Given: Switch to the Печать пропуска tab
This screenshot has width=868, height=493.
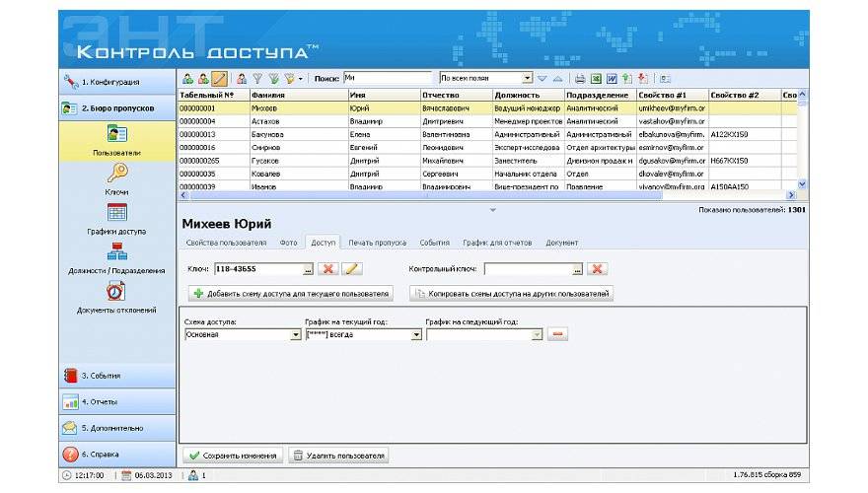Looking at the screenshot, I should point(377,242).
